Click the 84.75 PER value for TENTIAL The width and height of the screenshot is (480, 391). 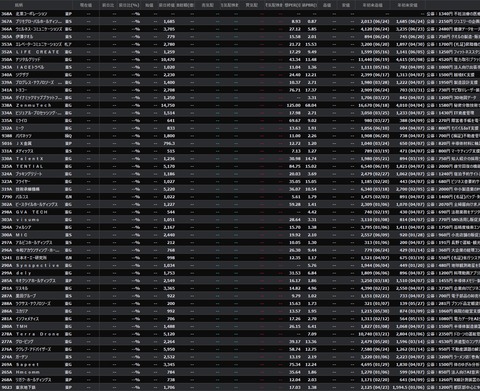pos(295,166)
